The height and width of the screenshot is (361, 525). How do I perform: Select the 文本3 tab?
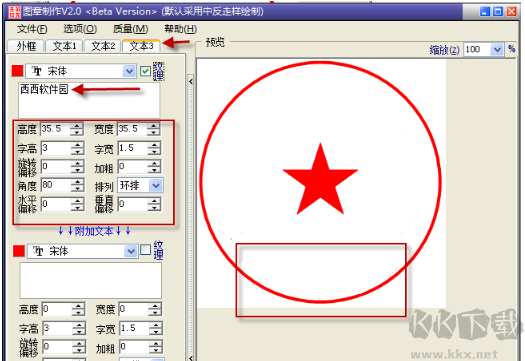[141, 46]
